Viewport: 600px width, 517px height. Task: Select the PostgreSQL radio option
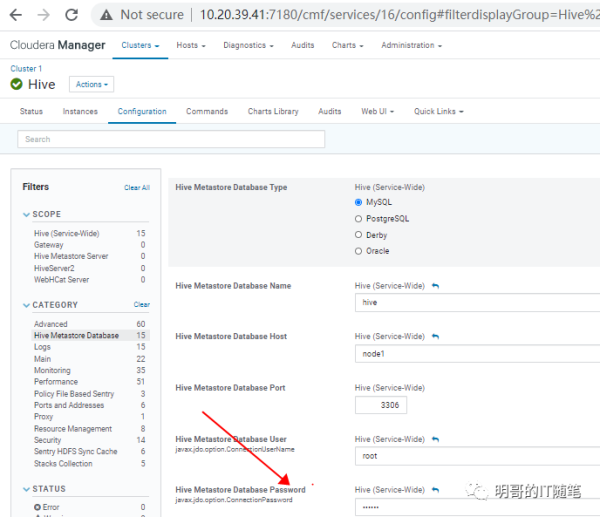pos(359,218)
